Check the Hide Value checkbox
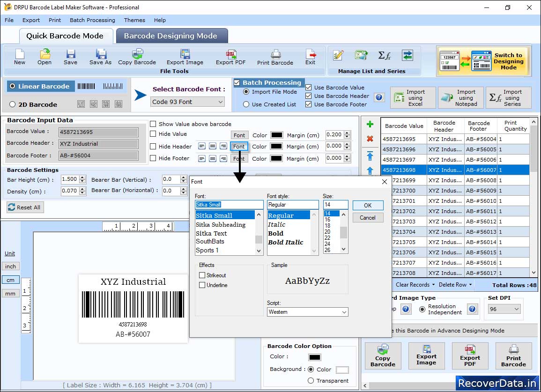Screen dimensions: 541x392 [x=153, y=134]
